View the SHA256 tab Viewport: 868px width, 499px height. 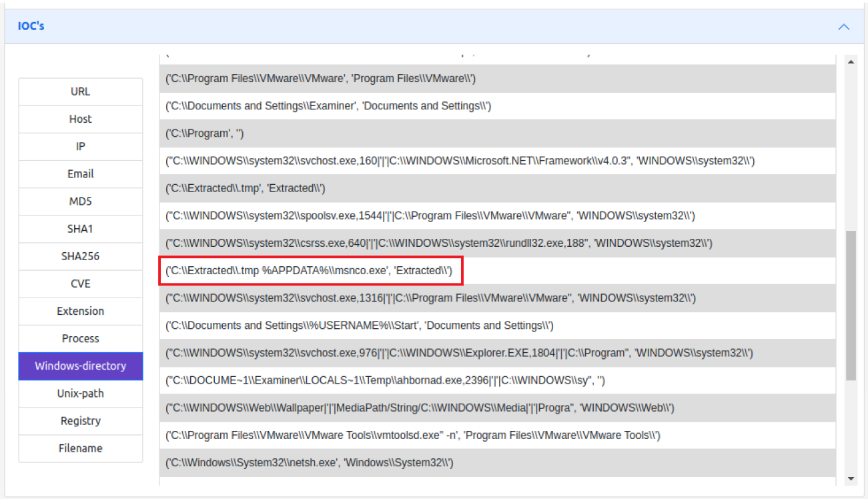(x=80, y=256)
